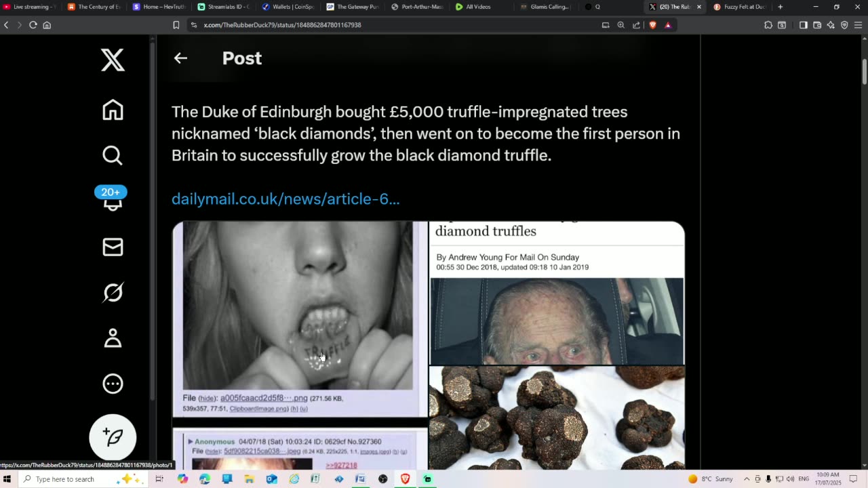Open the black truffles photo
The height and width of the screenshot is (488, 868).
coord(557,418)
